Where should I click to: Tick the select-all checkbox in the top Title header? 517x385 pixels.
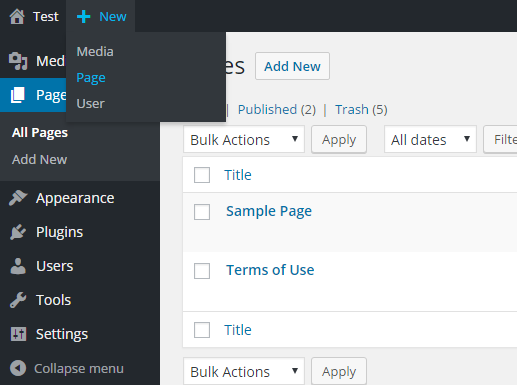pos(202,175)
